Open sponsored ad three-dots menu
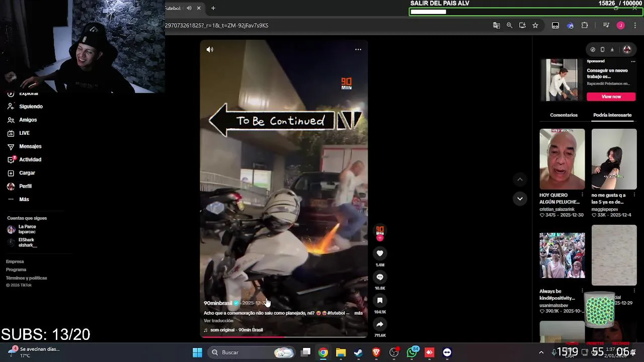The height and width of the screenshot is (362, 644). (633, 61)
